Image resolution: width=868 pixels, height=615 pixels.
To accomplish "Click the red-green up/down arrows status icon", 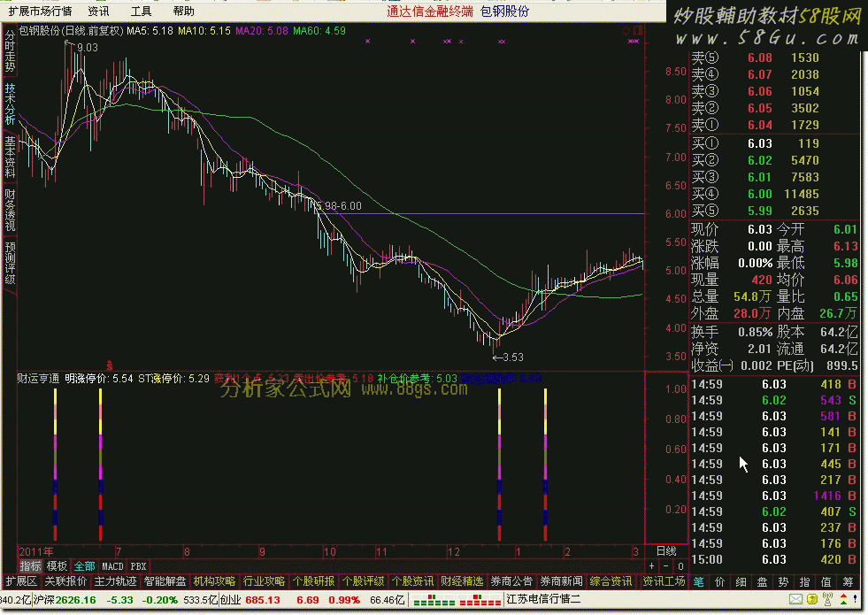I will [843, 599].
